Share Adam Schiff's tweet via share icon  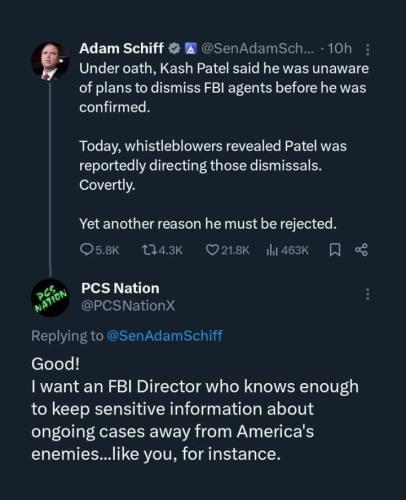(x=362, y=250)
